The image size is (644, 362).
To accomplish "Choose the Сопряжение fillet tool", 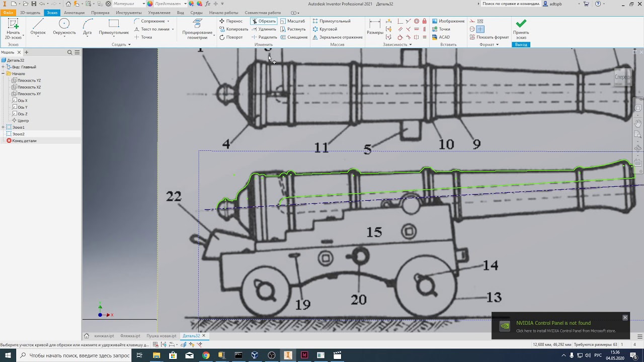I will click(149, 21).
